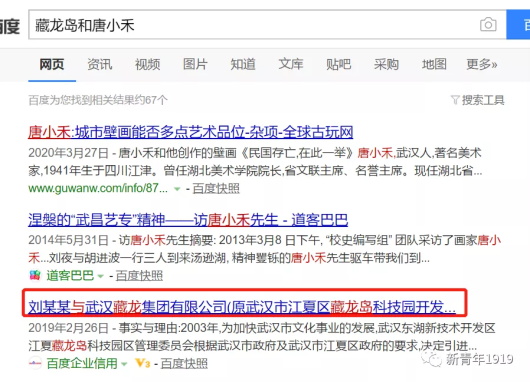Switch to the 资讯 tab
The image size is (530, 382).
point(100,64)
